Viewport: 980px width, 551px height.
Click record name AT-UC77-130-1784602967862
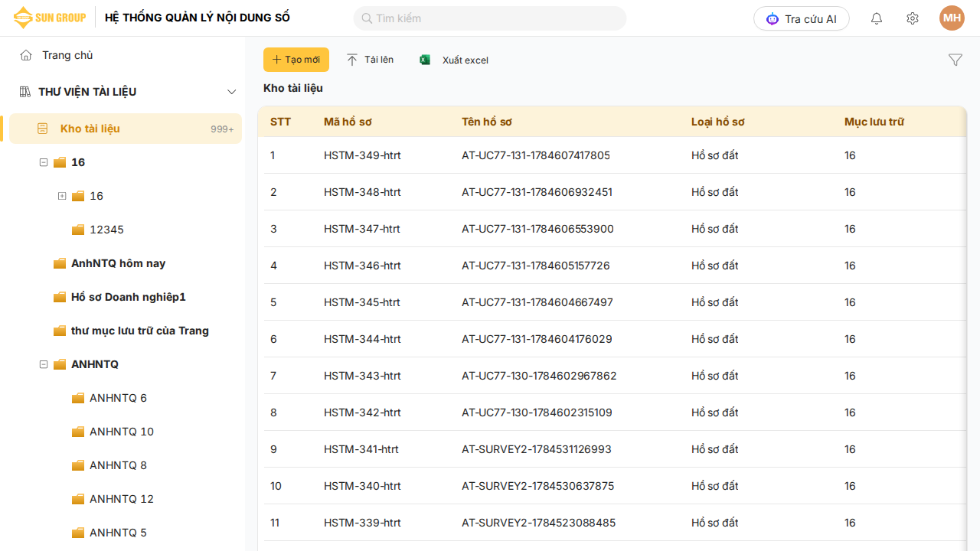click(x=539, y=376)
